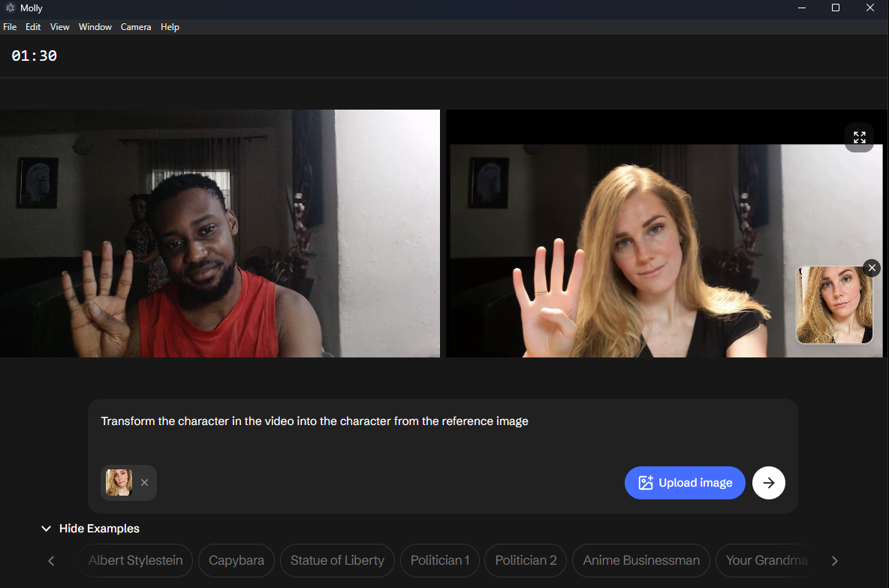Click the Upload image button

click(x=685, y=483)
